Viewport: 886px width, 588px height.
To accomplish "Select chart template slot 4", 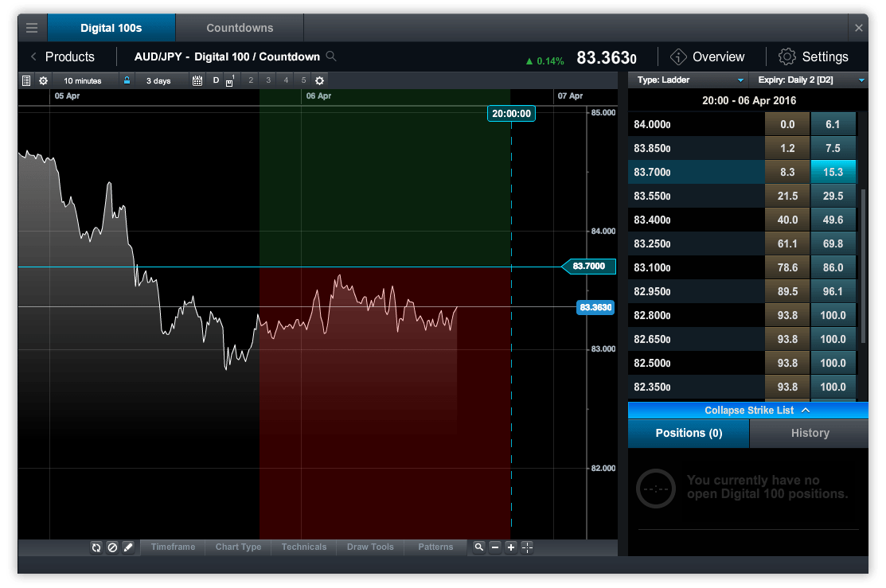I will (286, 80).
